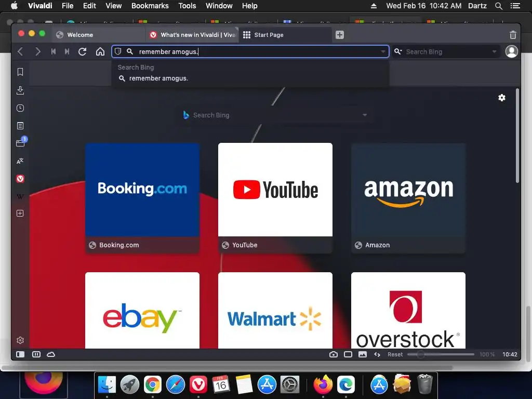Open the Window panel with badge

coord(21,142)
